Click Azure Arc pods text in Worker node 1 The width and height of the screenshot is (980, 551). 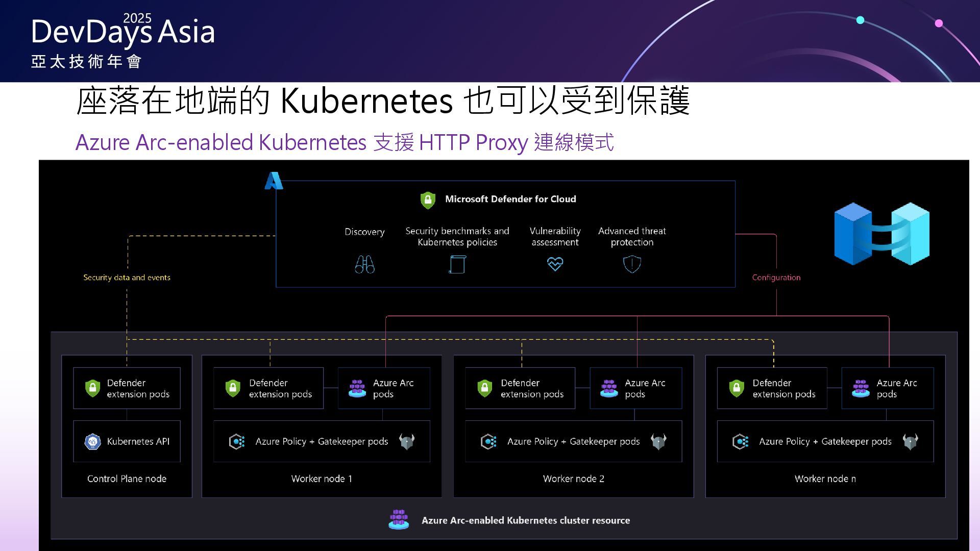pyautogui.click(x=393, y=388)
